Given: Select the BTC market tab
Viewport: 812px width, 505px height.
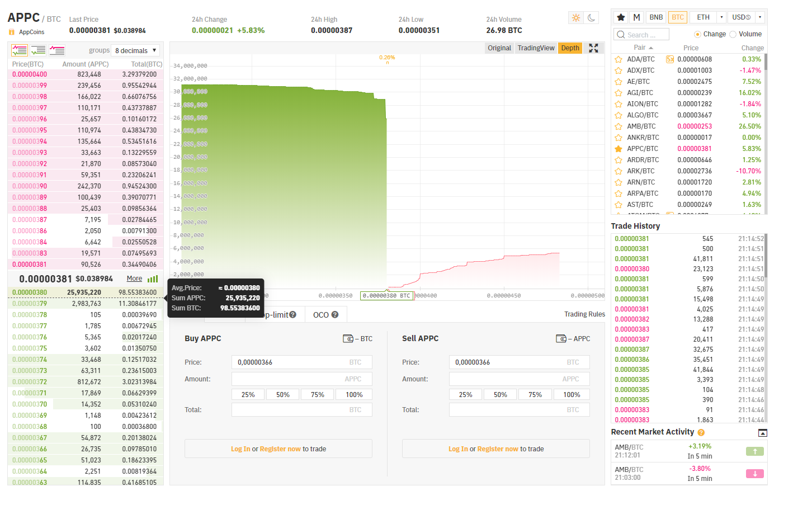Looking at the screenshot, I should (678, 17).
